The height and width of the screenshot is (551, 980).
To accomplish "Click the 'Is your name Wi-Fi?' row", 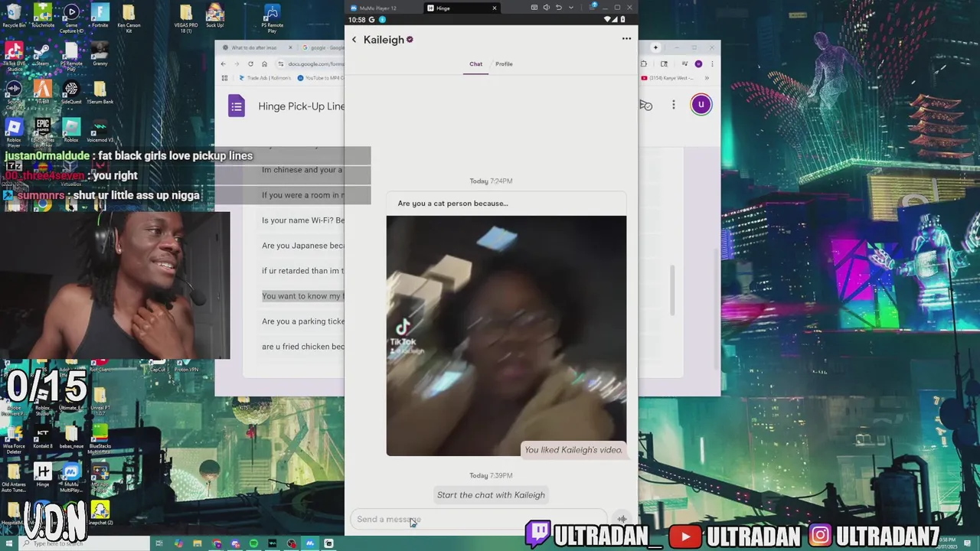I will [303, 220].
